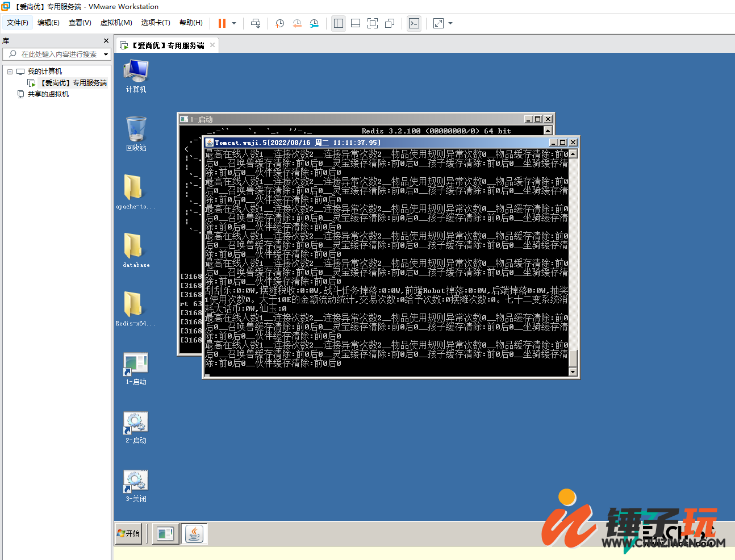Click the stretch guest display icon
The image size is (735, 560).
(x=439, y=23)
